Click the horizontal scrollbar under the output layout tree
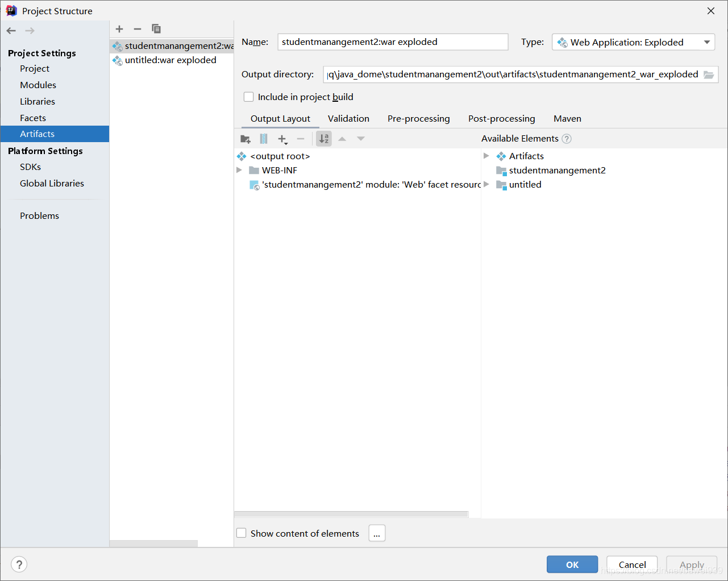This screenshot has width=728, height=581. pos(351,514)
